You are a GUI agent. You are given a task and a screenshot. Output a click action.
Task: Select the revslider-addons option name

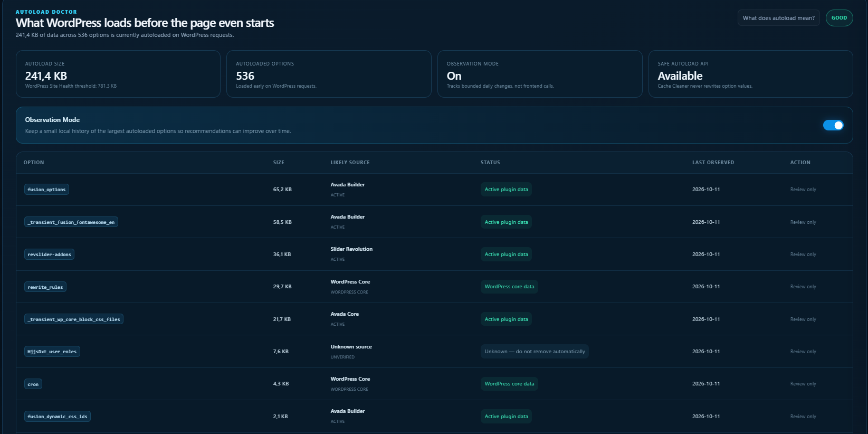pos(49,254)
